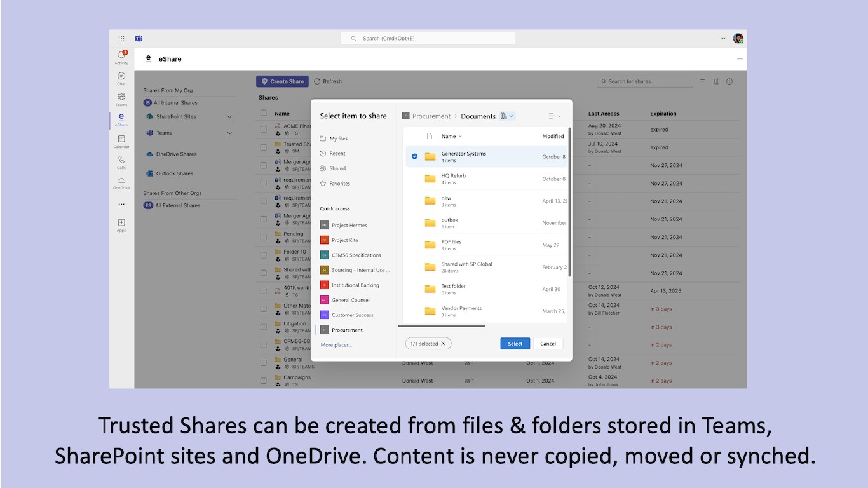Confirm with the Select button

[x=515, y=344]
